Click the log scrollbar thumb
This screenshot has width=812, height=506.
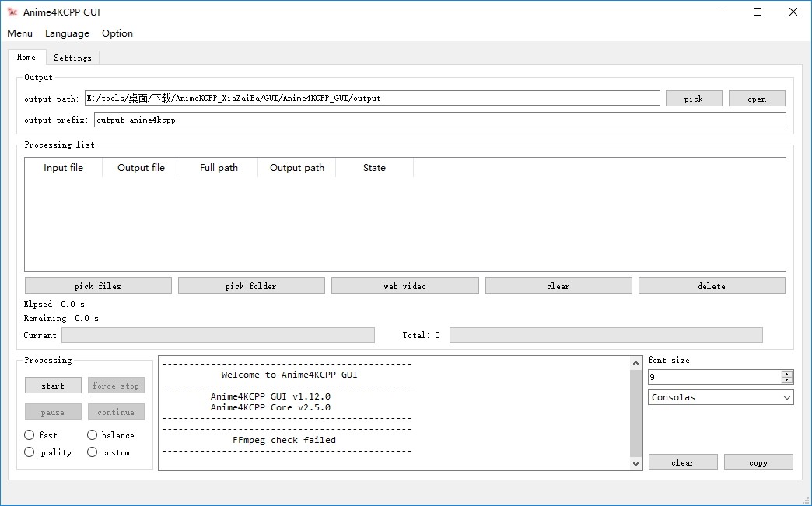tap(636, 414)
